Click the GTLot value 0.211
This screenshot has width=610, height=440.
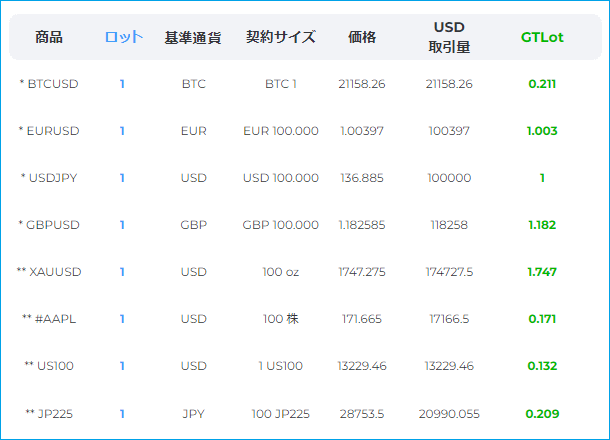pyautogui.click(x=542, y=84)
